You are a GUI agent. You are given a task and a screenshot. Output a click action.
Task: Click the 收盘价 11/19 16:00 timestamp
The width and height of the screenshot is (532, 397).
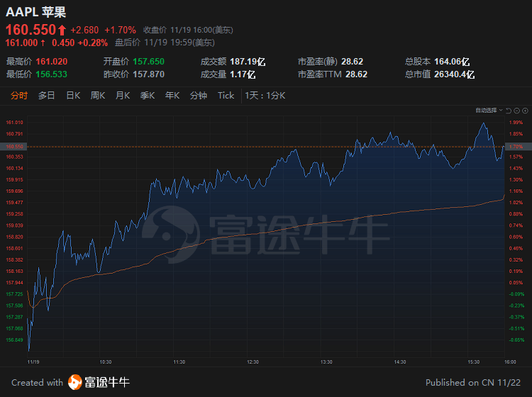coord(188,30)
